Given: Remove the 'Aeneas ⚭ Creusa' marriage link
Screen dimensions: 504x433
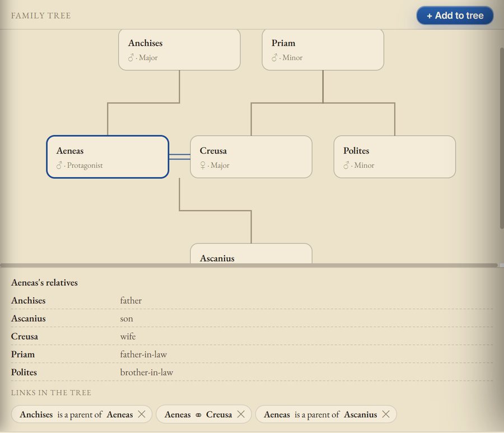Looking at the screenshot, I should [241, 414].
